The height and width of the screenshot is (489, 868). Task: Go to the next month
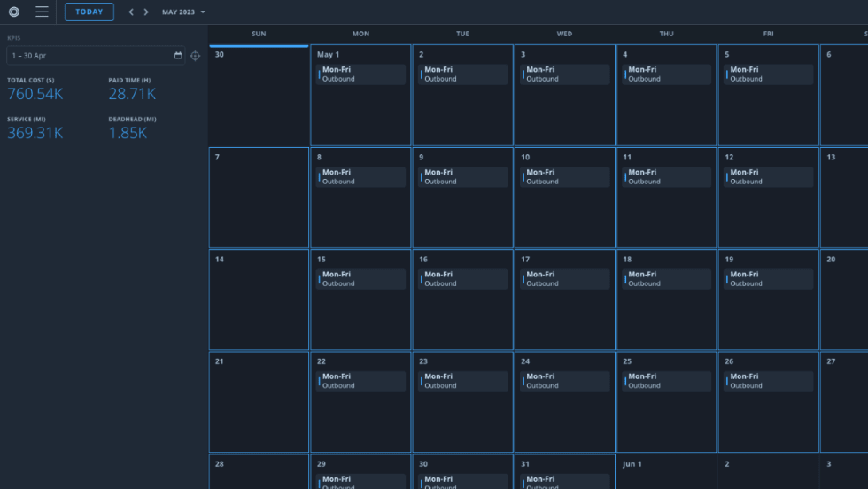tap(146, 12)
